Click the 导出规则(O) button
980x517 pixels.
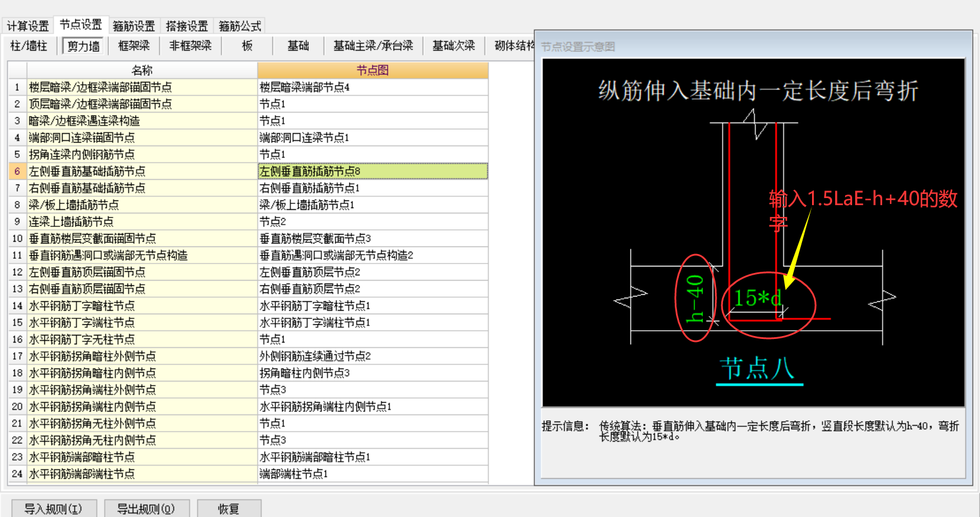tap(146, 508)
